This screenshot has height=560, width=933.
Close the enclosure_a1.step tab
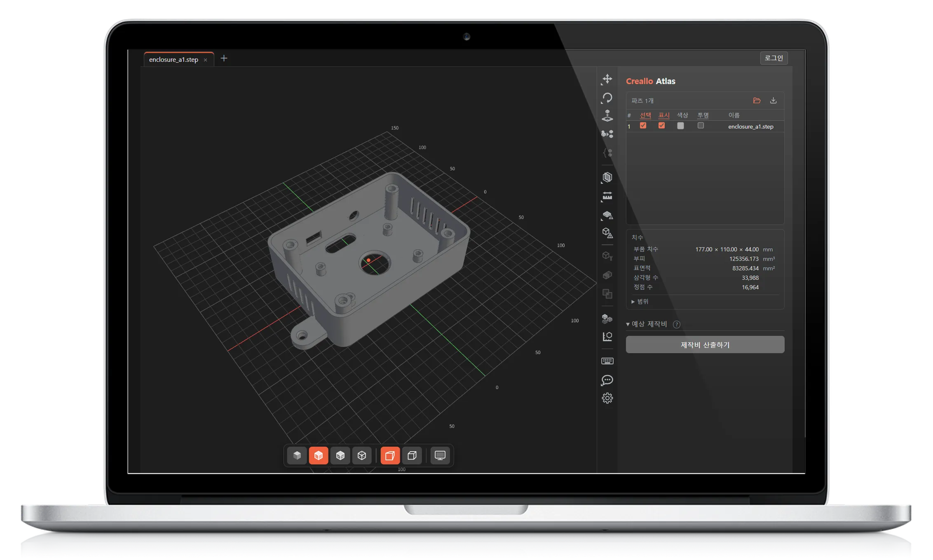point(205,60)
